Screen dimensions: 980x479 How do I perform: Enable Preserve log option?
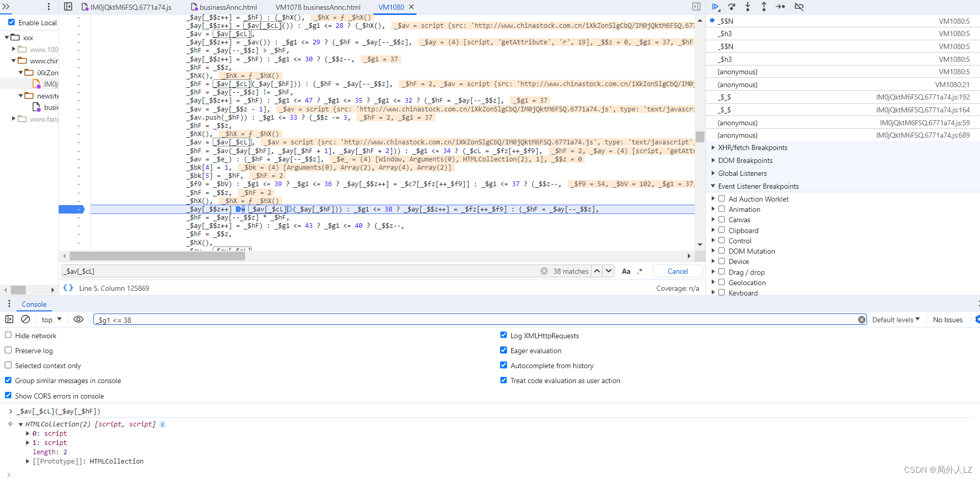[8, 350]
